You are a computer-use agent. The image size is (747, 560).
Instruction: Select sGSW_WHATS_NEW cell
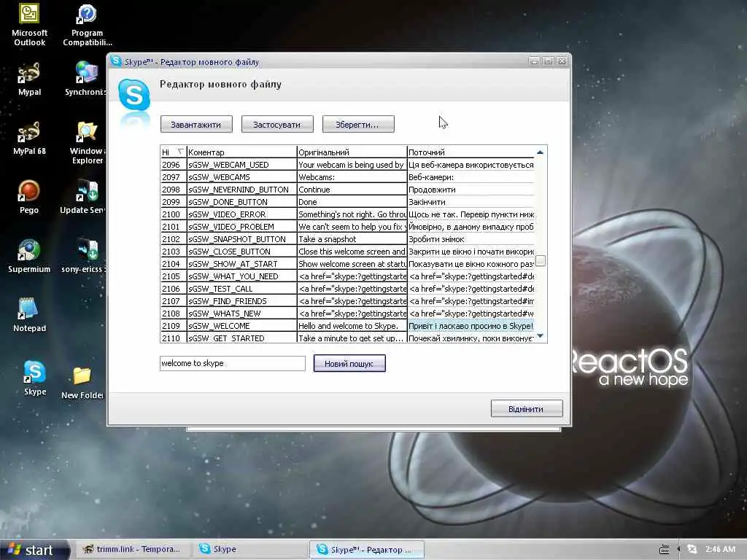[x=241, y=314]
